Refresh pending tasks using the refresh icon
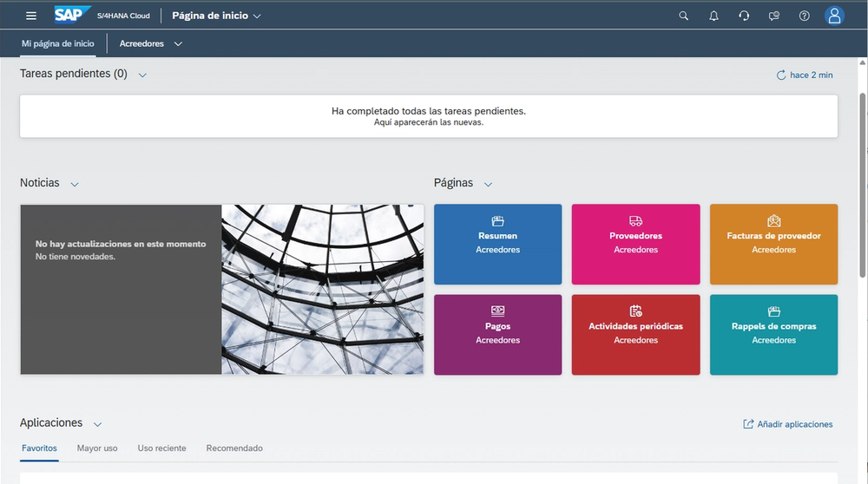 [781, 75]
